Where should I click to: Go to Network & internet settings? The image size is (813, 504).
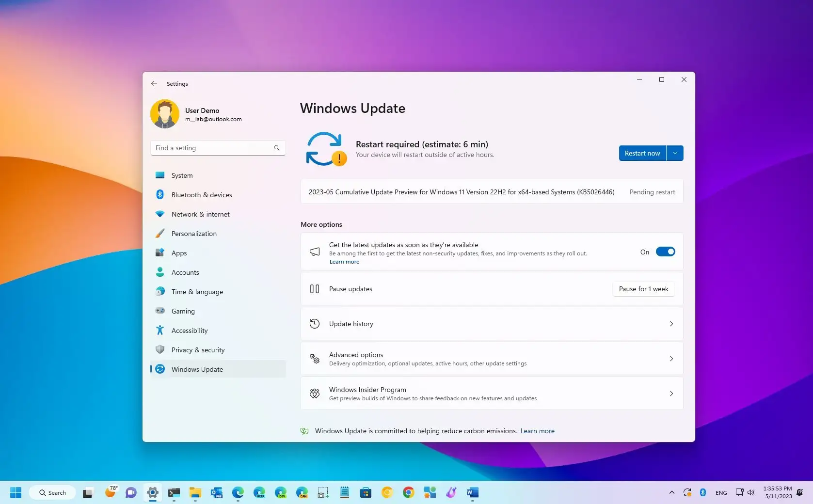click(x=218, y=214)
